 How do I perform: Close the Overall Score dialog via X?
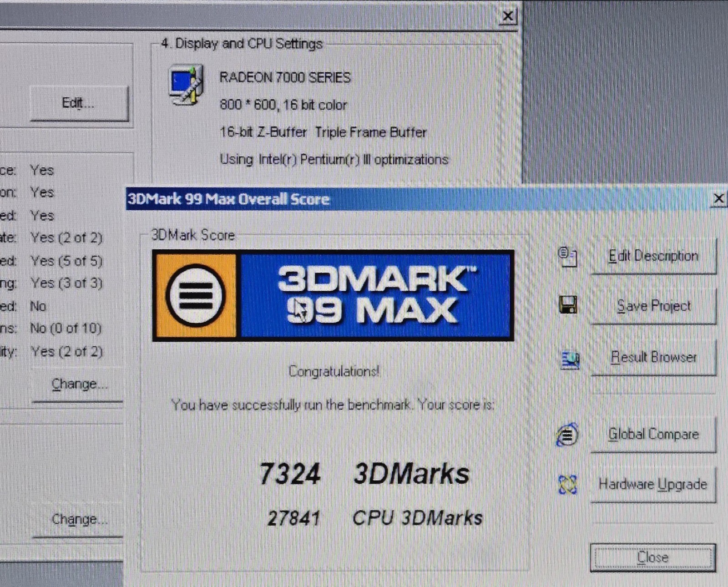pyautogui.click(x=718, y=199)
